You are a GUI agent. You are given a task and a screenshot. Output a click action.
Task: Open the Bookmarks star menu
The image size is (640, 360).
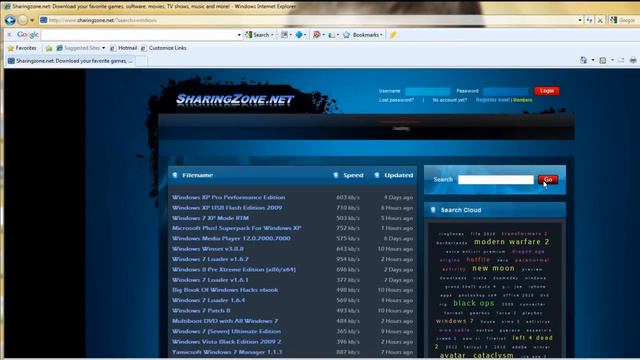tap(362, 35)
